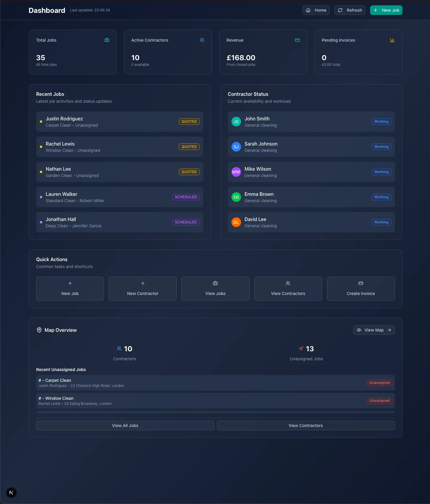Click QUOTED badge on Justin Rodriguez row

189,122
